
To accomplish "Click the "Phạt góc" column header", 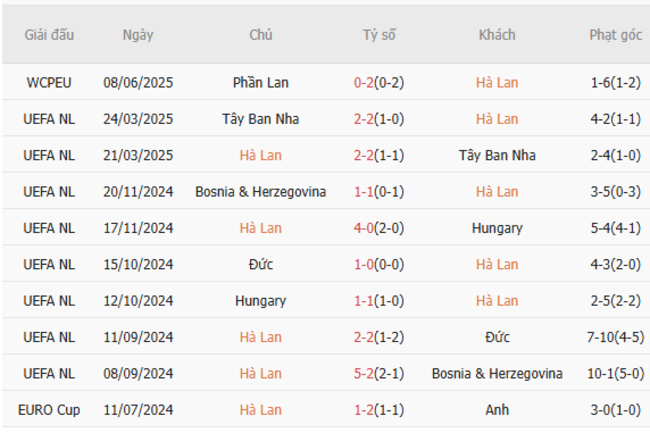I will (x=615, y=35).
